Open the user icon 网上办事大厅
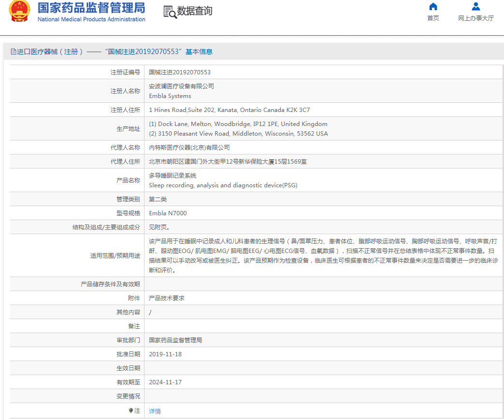The width and height of the screenshot is (504, 420). (x=475, y=7)
